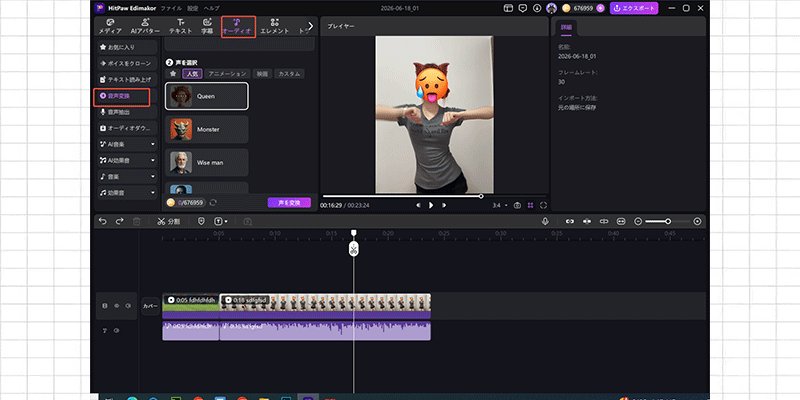Select the voice filter between アニメーション and カスタム
The width and height of the screenshot is (800, 400).
coord(262,73)
